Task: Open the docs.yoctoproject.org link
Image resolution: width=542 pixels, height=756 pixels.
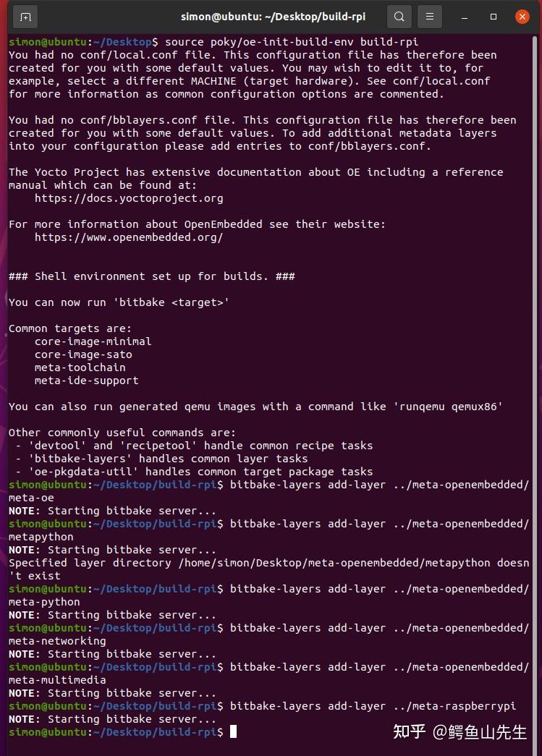Action: click(x=129, y=198)
